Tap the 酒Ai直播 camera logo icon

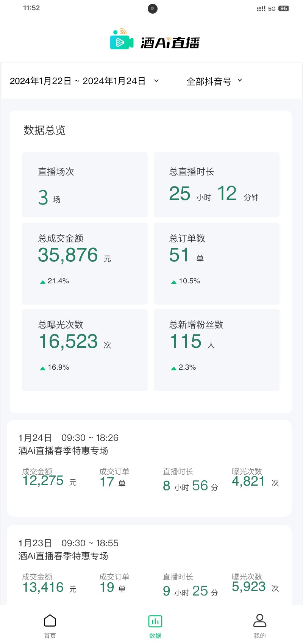coord(122,40)
